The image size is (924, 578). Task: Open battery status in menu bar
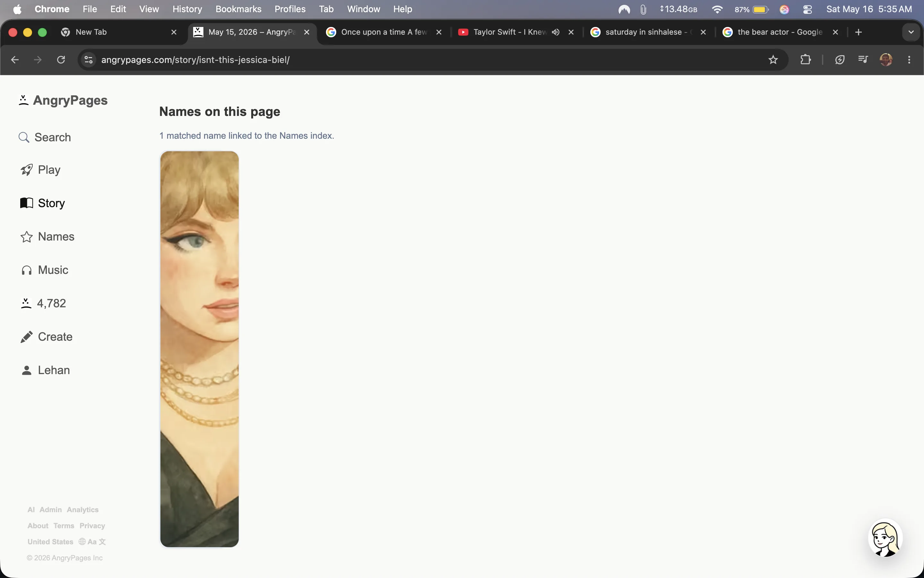click(751, 9)
